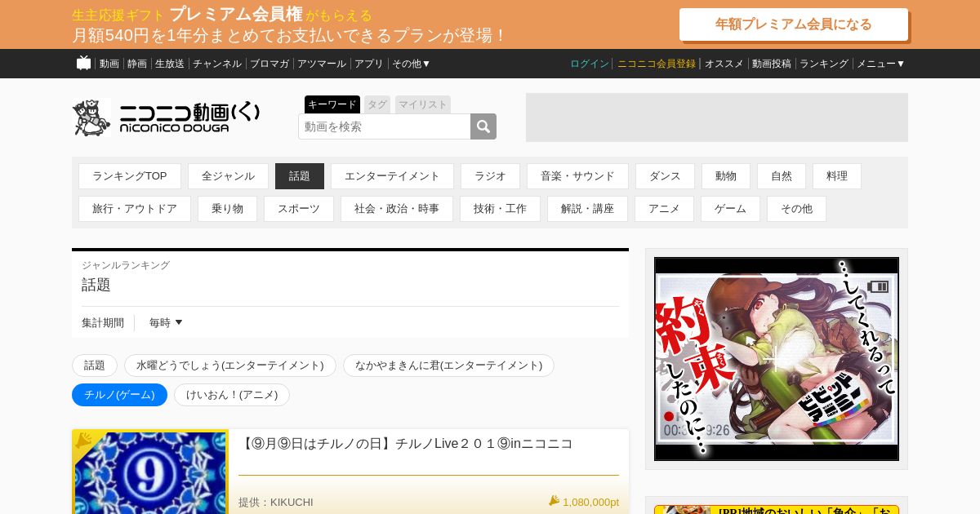Select 社会・政治・時事 genre
This screenshot has height=514, width=980.
tap(397, 209)
